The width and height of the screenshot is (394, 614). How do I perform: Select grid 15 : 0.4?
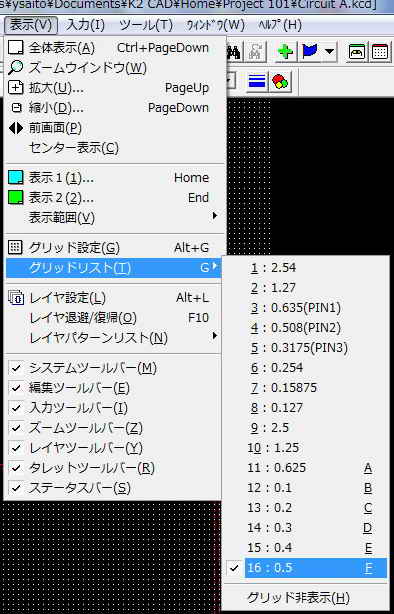306,547
